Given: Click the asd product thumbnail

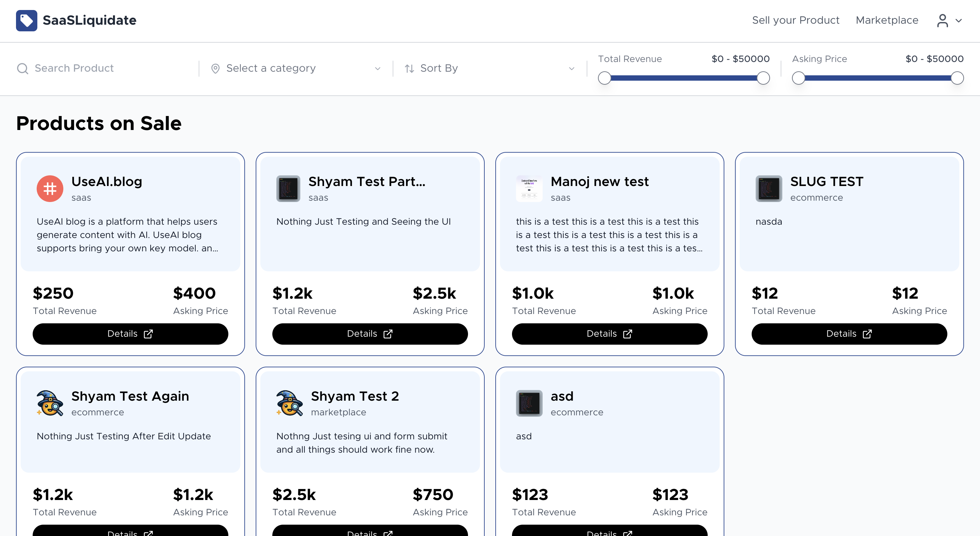Looking at the screenshot, I should pyautogui.click(x=529, y=403).
